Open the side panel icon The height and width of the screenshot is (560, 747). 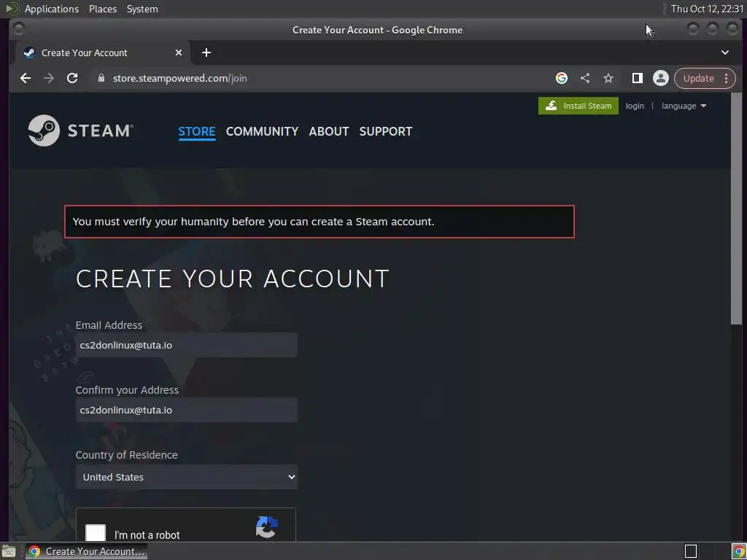[637, 78]
